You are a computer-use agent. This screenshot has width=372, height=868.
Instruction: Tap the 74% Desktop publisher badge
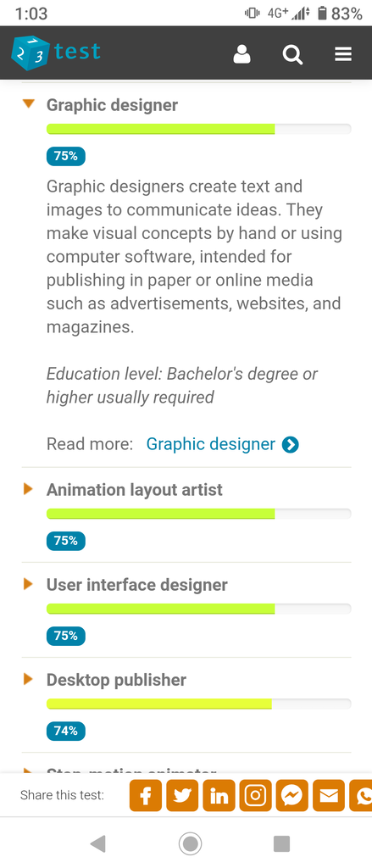pyautogui.click(x=66, y=731)
